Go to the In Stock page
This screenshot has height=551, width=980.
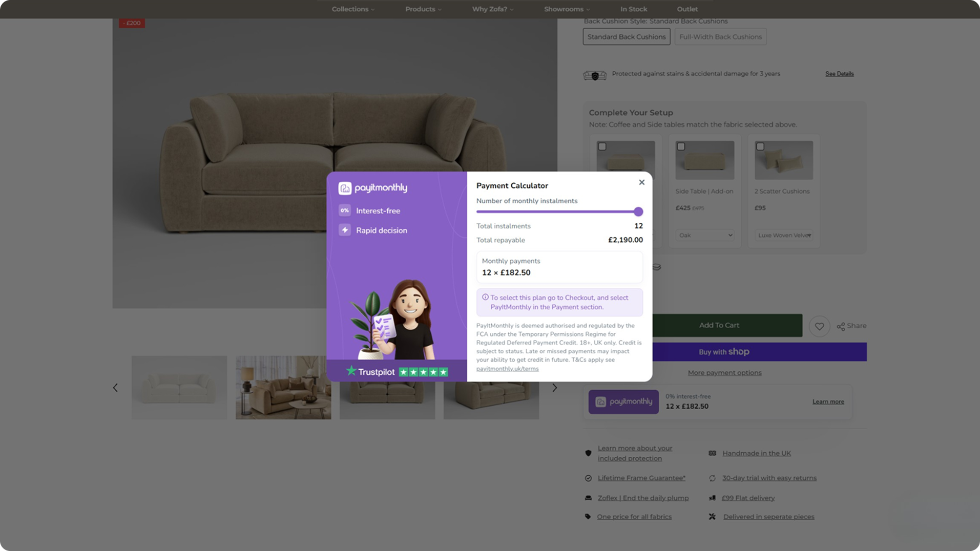pos(634,9)
